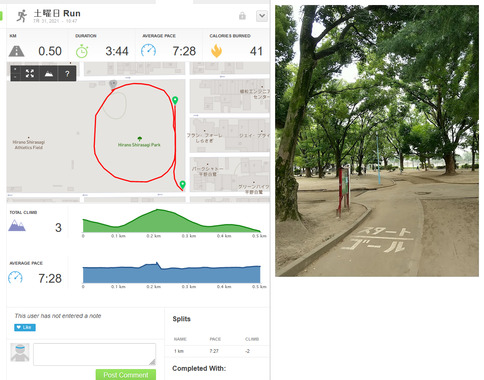Click the user avatar beside comment box
This screenshot has width=484, height=380.
(x=20, y=352)
